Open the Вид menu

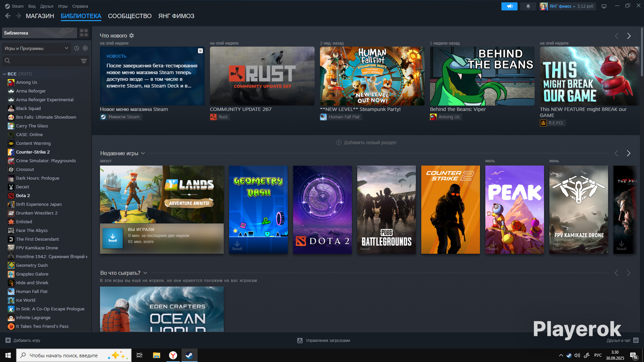32,6
